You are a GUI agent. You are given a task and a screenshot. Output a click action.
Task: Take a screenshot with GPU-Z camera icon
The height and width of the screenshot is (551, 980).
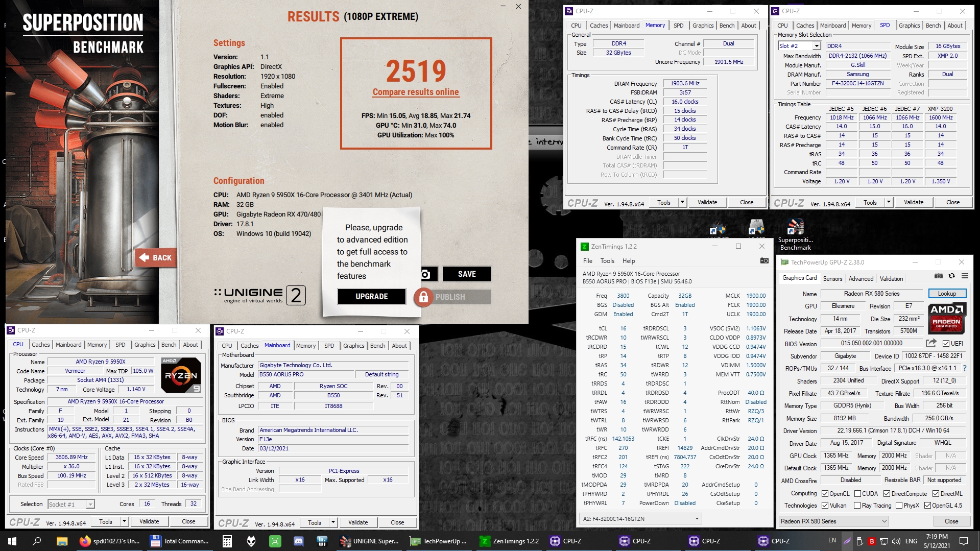tap(939, 276)
